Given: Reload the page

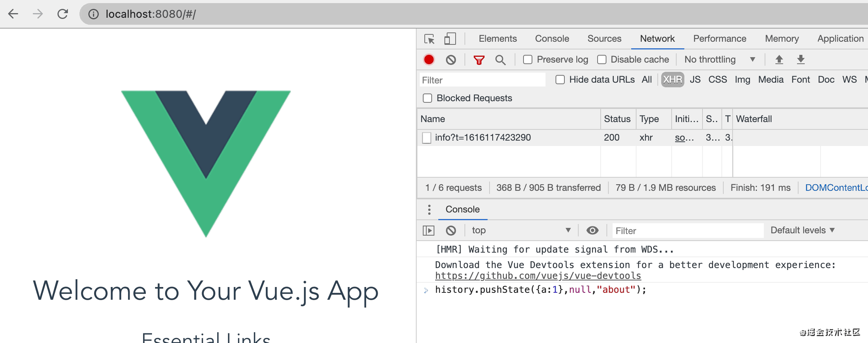Looking at the screenshot, I should point(62,14).
